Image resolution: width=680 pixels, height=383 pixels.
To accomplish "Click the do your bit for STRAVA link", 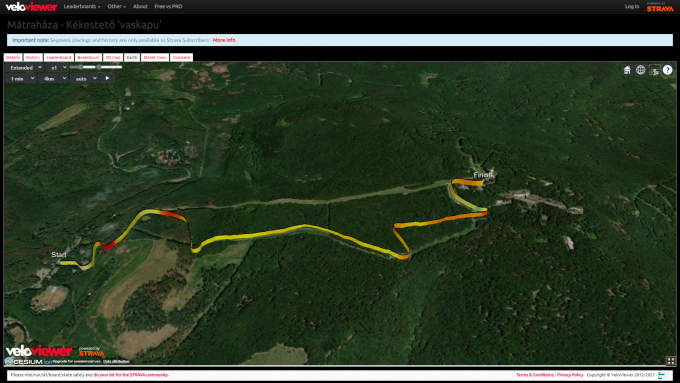I will 131,375.
